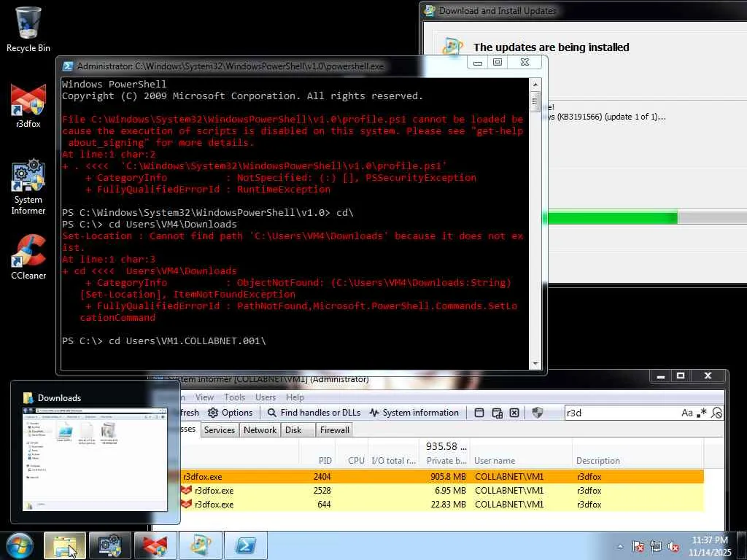Click the find window and kill icon
The width and height of the screenshot is (747, 560).
tap(514, 413)
